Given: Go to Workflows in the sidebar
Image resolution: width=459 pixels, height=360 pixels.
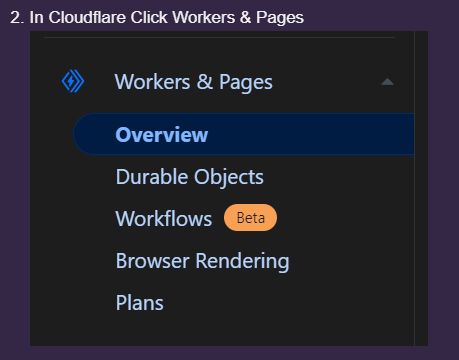Looking at the screenshot, I should click(164, 219).
